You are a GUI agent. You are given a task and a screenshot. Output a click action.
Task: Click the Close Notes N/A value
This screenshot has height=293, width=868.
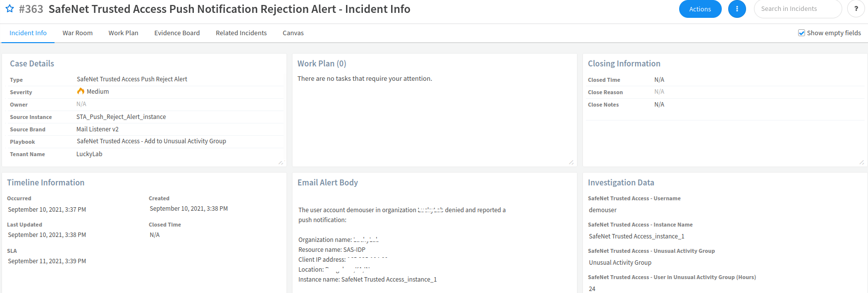(x=659, y=105)
